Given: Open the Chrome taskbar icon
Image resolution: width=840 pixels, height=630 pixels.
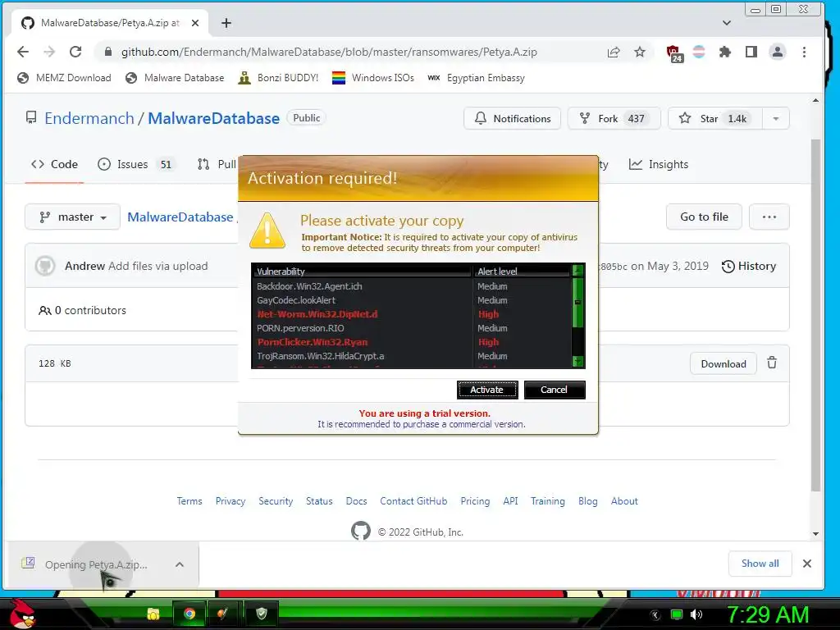Looking at the screenshot, I should (189, 614).
